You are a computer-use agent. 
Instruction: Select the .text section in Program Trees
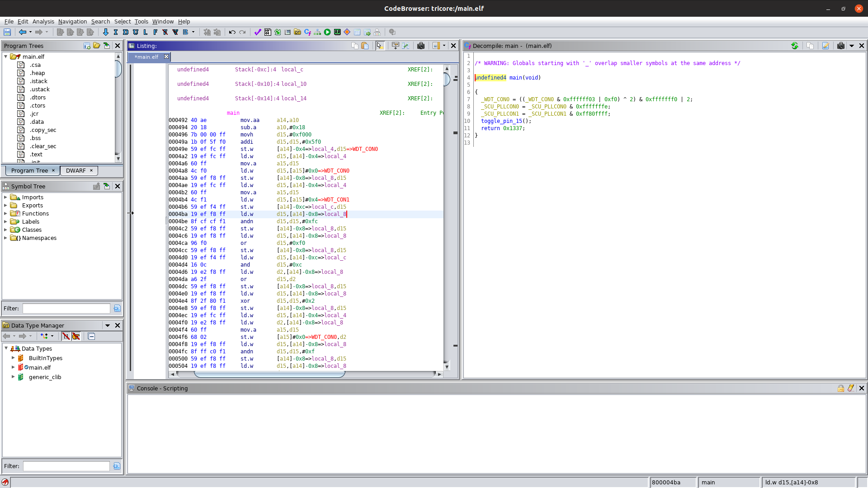click(36, 154)
